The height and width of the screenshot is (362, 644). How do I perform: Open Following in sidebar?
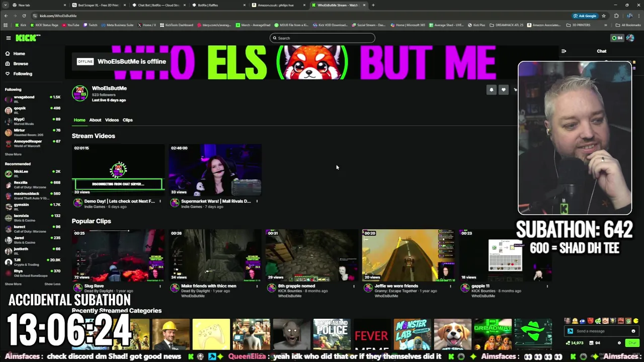19,73
